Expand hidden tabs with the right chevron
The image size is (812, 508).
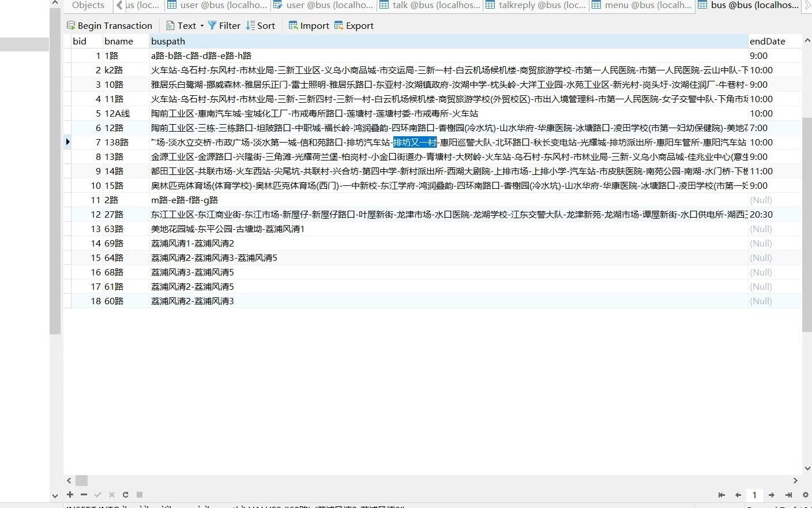[x=809, y=5]
